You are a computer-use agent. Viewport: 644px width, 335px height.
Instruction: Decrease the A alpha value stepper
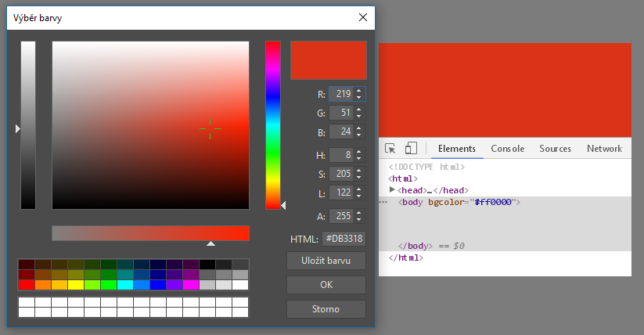pos(359,219)
